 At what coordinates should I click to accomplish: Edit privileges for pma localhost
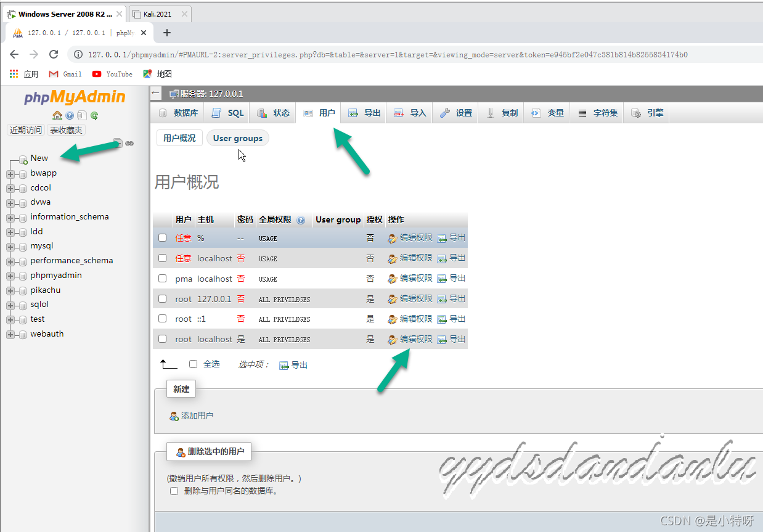(x=410, y=279)
